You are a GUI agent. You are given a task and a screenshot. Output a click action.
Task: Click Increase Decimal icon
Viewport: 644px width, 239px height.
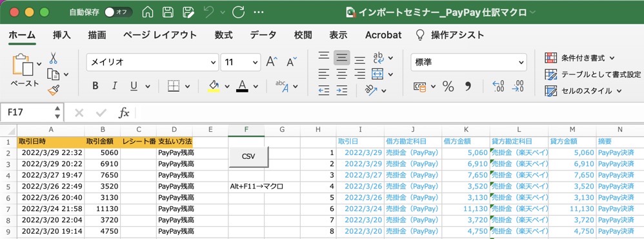point(498,87)
